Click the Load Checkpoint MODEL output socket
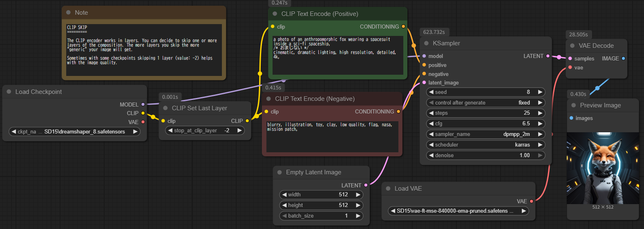Viewport: 644px width, 229px height. 143,104
